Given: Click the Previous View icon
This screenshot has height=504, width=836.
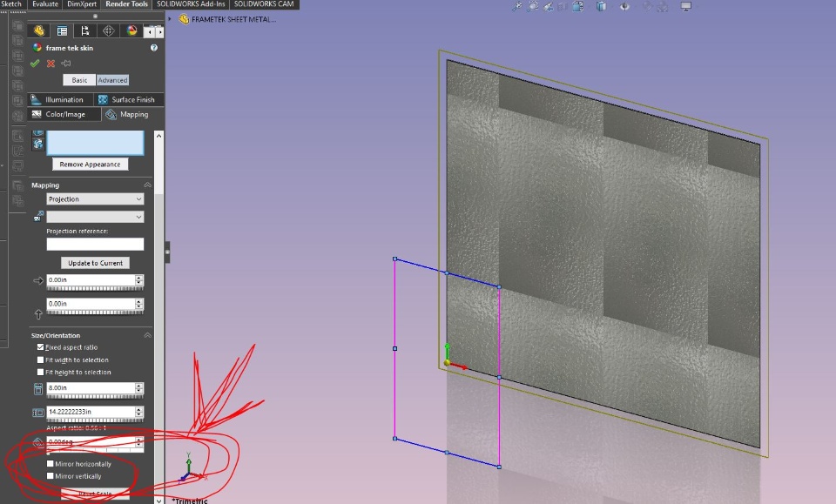Looking at the screenshot, I should click(548, 6).
